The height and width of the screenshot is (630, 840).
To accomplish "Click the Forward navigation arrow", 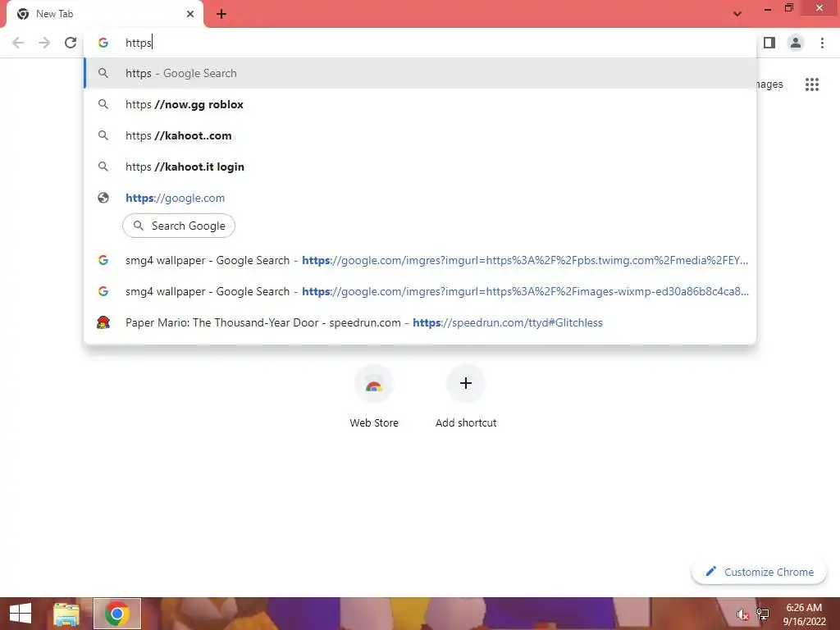I will pos(44,43).
